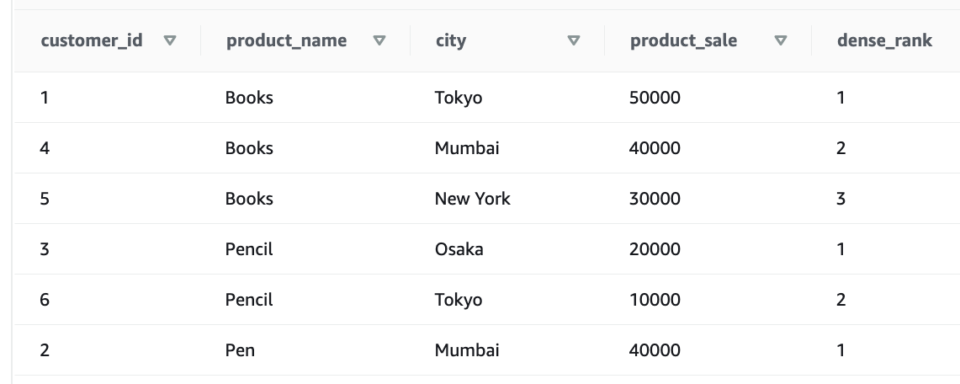This screenshot has width=960, height=384.
Task: Select Books in customer 4 row
Action: 249,148
